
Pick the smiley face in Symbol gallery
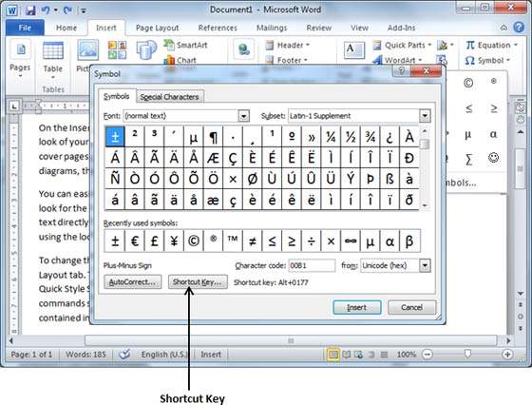tap(494, 158)
